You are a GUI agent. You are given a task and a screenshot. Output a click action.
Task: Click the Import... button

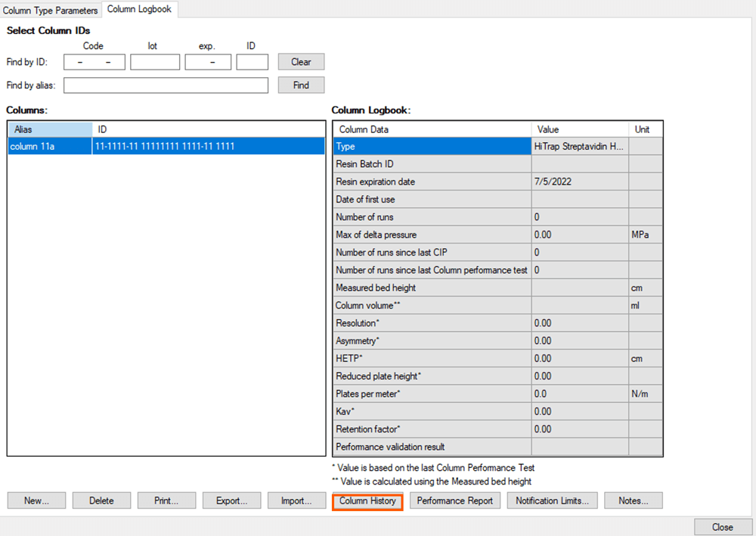[x=296, y=500]
